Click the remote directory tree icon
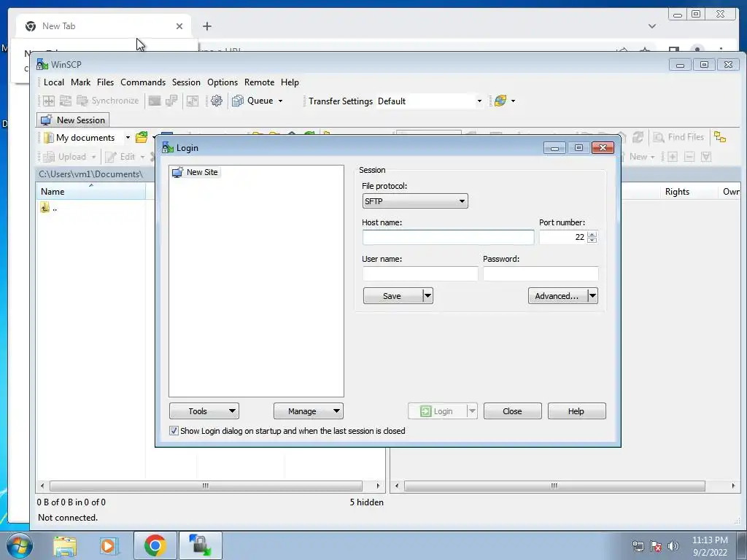Viewport: 747px width, 560px height. 720,137
